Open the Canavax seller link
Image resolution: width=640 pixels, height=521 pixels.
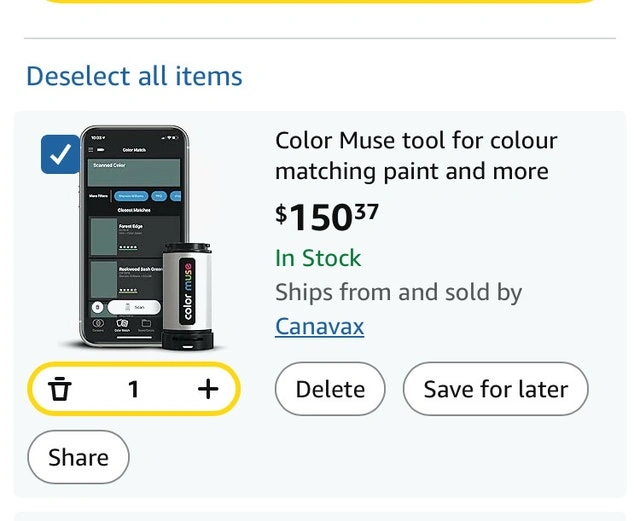pos(319,326)
